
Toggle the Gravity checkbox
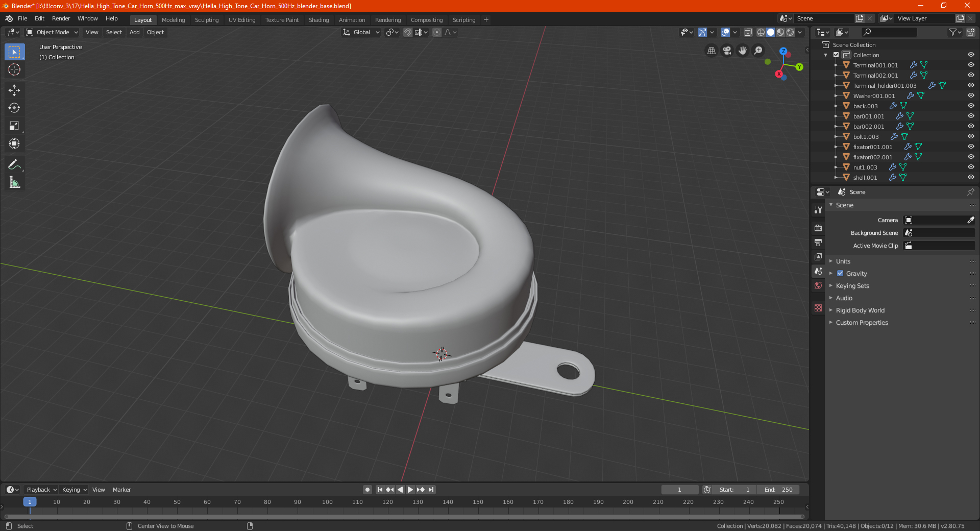(840, 273)
